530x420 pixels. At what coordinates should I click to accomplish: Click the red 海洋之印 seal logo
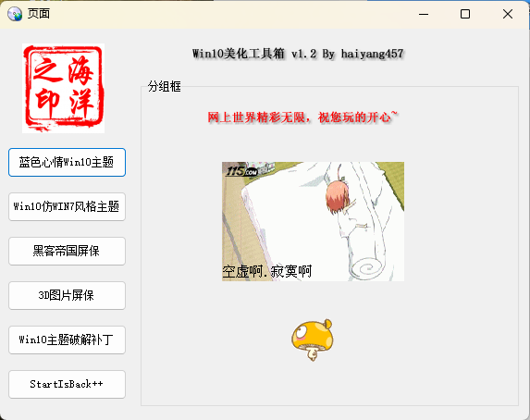tap(63, 88)
